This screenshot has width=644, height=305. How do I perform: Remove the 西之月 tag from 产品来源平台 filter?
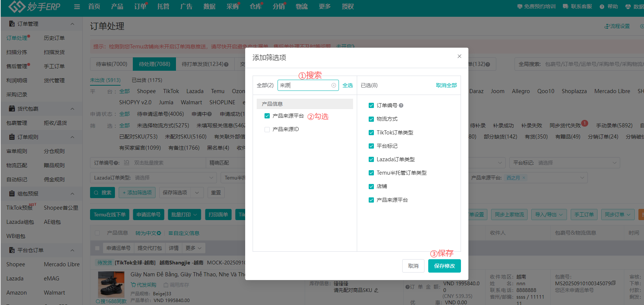pyautogui.click(x=524, y=178)
